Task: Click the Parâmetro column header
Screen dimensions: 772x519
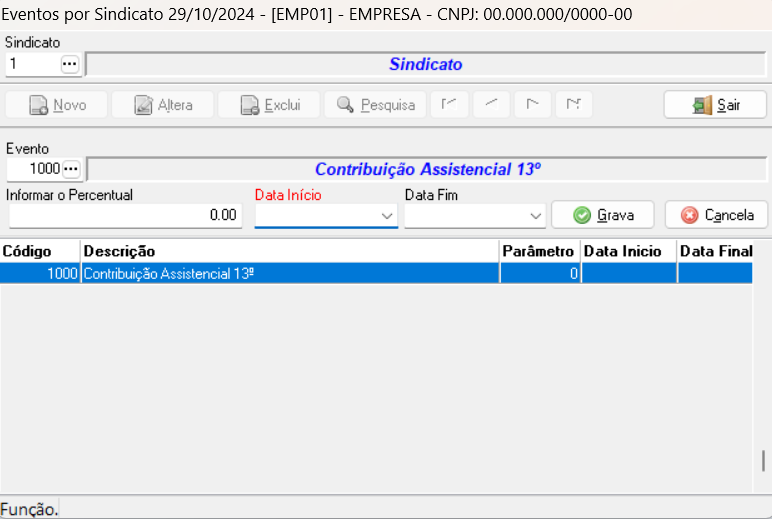Action: coord(540,251)
